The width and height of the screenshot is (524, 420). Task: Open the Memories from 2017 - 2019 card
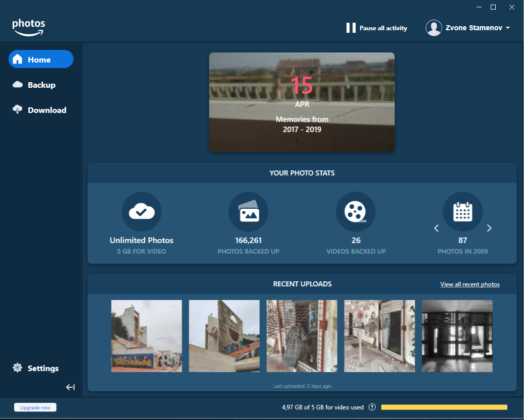point(302,101)
